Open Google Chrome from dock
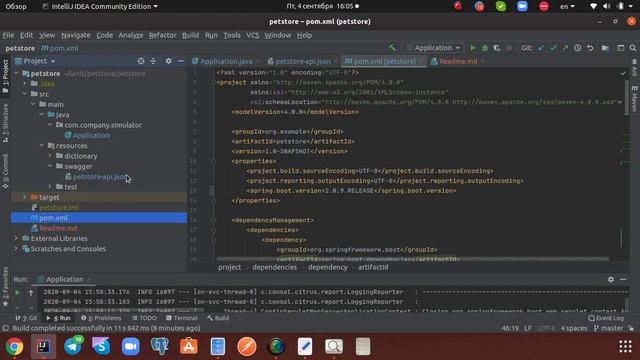 coord(14,347)
